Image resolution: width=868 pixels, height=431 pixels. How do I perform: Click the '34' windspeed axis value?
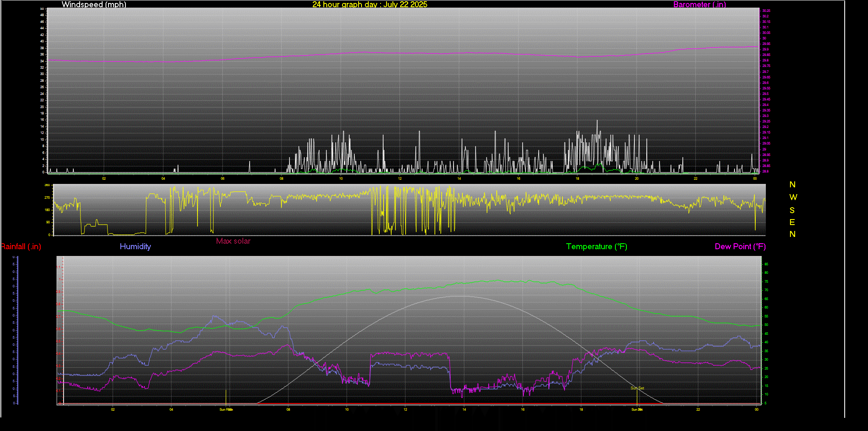point(42,61)
